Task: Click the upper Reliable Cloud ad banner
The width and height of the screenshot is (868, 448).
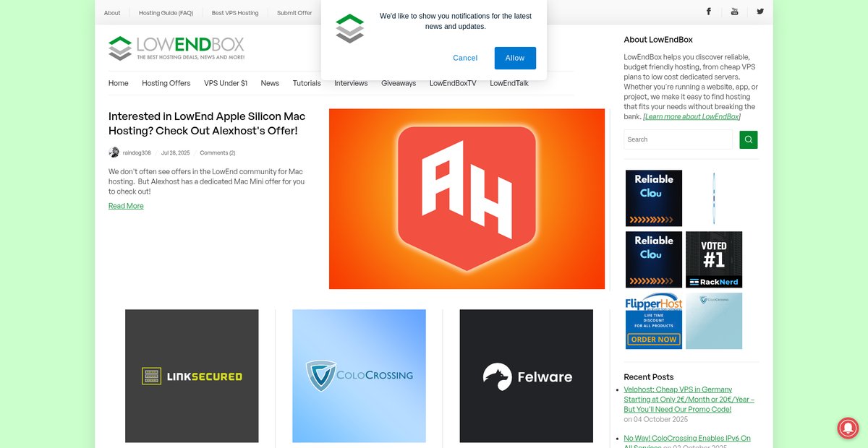Action: (x=654, y=198)
